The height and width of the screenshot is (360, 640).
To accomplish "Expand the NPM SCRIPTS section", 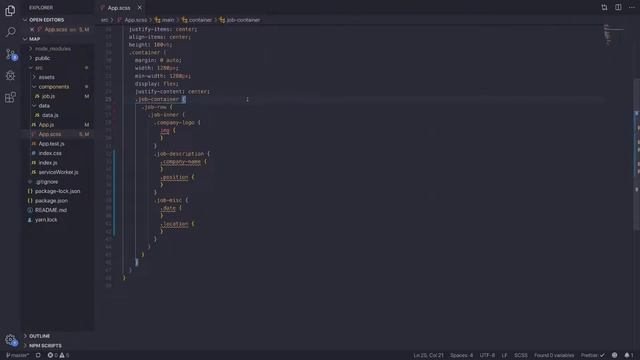I will click(x=45, y=345).
